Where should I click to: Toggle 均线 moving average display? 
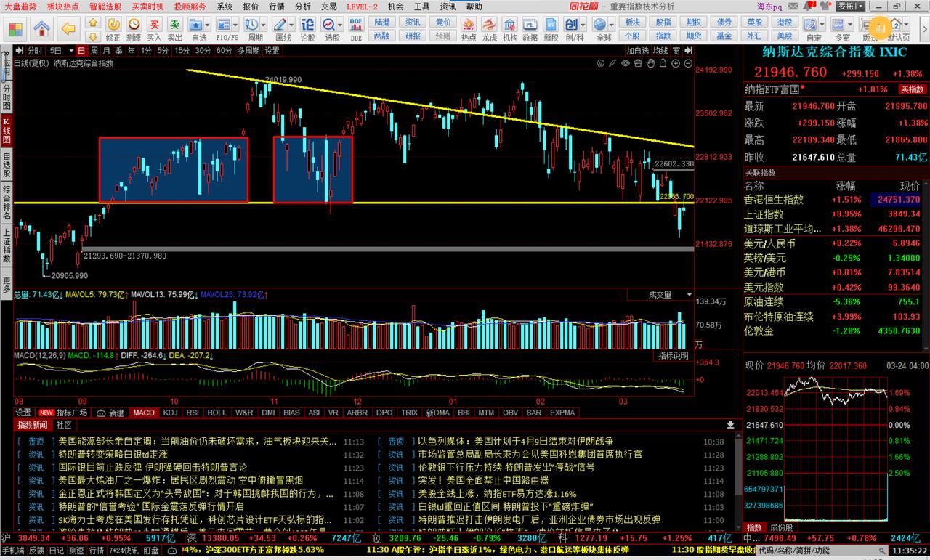coord(660,51)
